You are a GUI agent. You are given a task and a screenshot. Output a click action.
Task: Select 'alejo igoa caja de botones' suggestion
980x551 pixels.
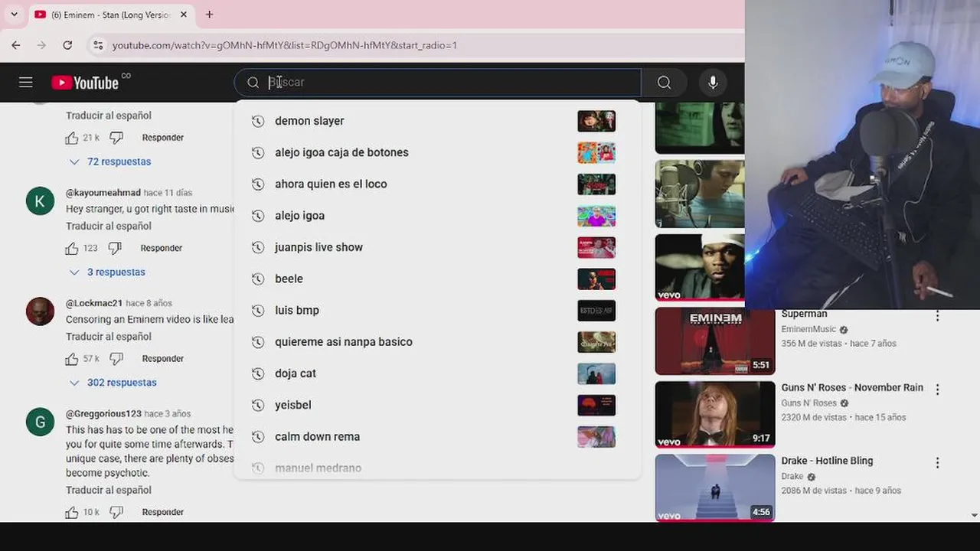point(437,152)
